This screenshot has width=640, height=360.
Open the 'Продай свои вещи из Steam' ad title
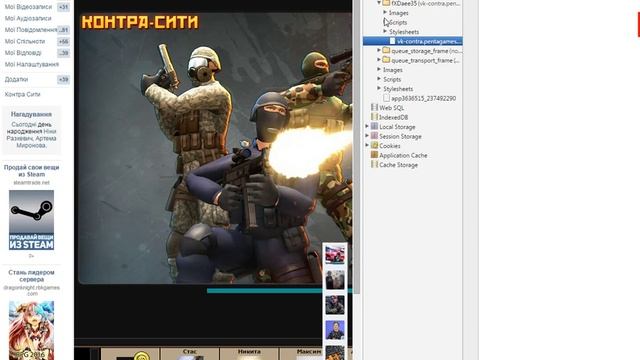[x=31, y=171]
